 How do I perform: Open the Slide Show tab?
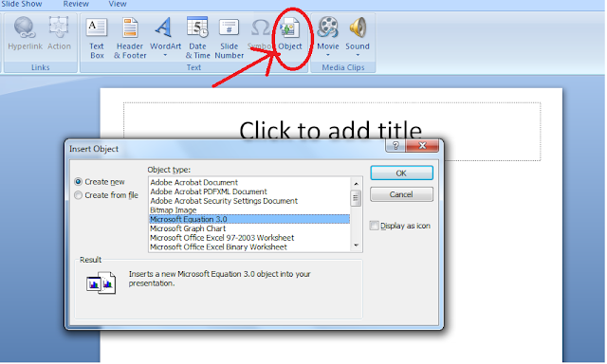(22, 4)
